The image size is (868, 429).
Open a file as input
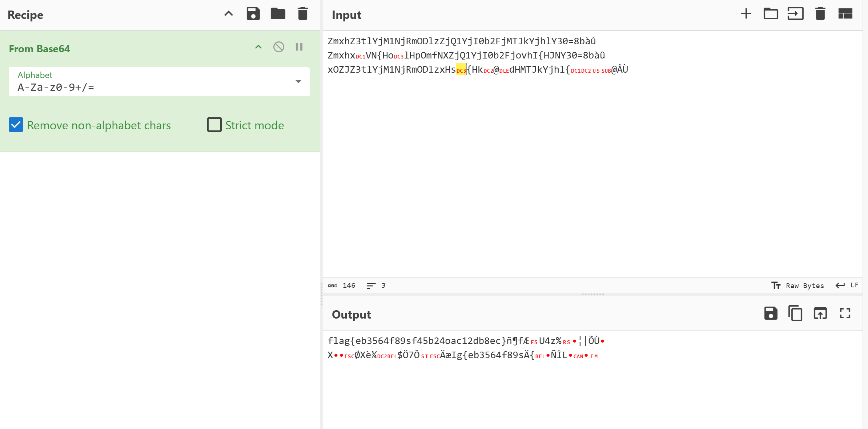coord(795,14)
